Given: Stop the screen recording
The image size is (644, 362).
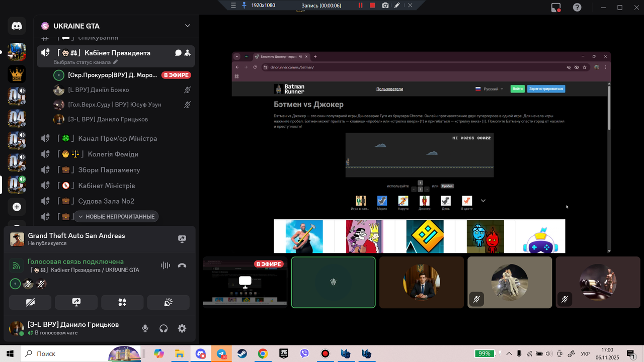Looking at the screenshot, I should [x=372, y=5].
